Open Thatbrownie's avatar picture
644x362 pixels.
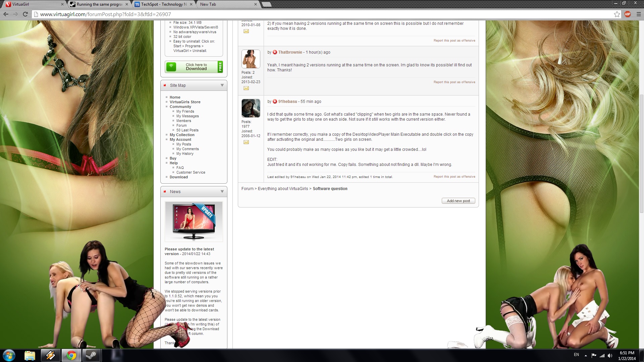tap(251, 59)
